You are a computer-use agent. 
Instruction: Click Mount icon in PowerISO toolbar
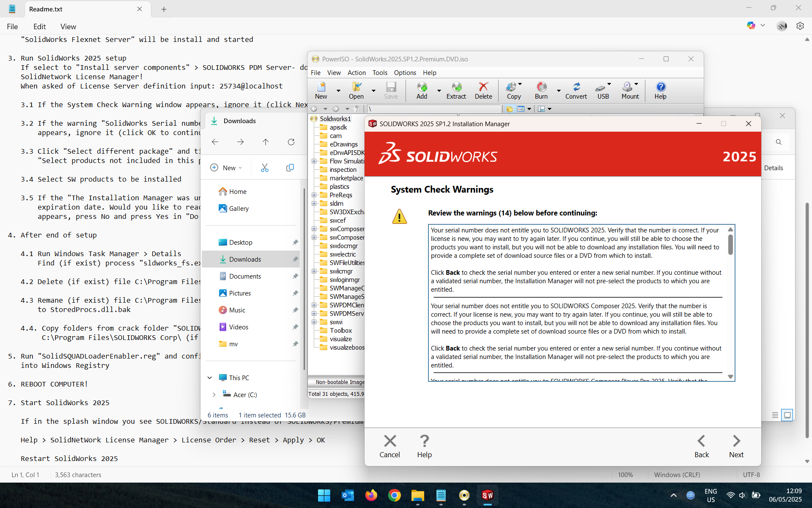630,91
